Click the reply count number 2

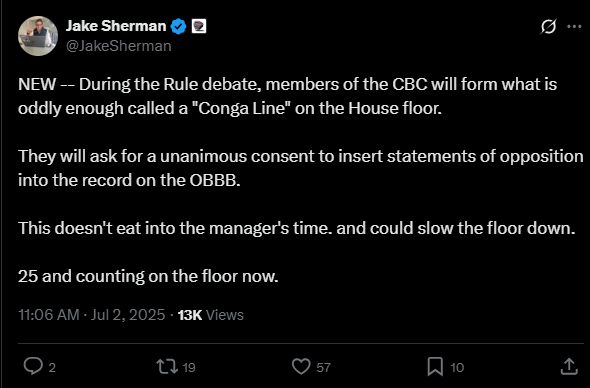52,368
